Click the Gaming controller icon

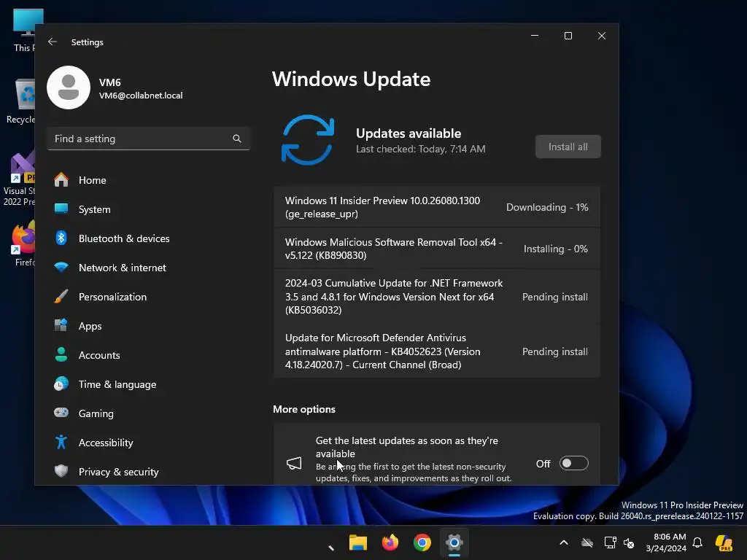tap(61, 413)
